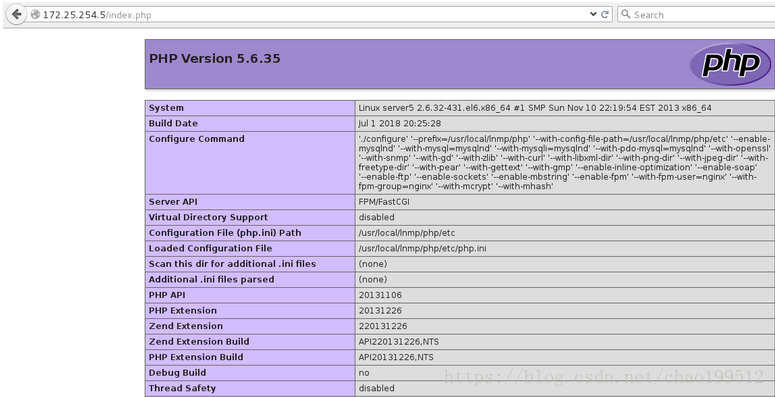
Task: Select the Configure Command label
Action: click(x=197, y=139)
